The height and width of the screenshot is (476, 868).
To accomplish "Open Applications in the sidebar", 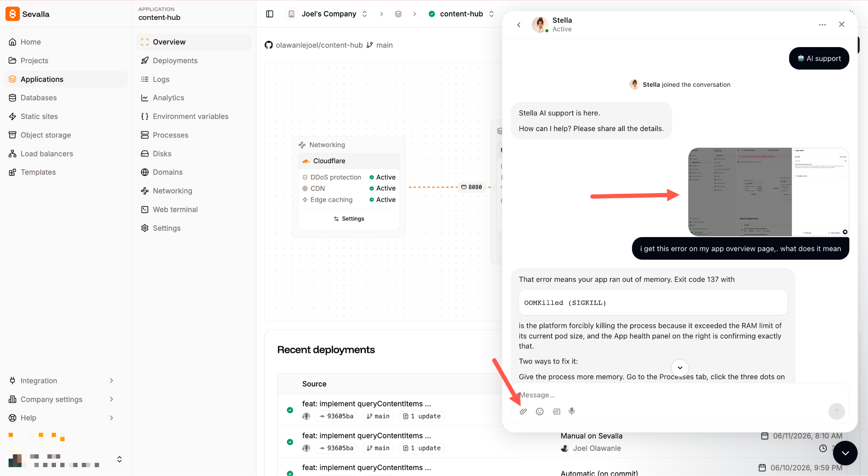I will (x=66, y=79).
